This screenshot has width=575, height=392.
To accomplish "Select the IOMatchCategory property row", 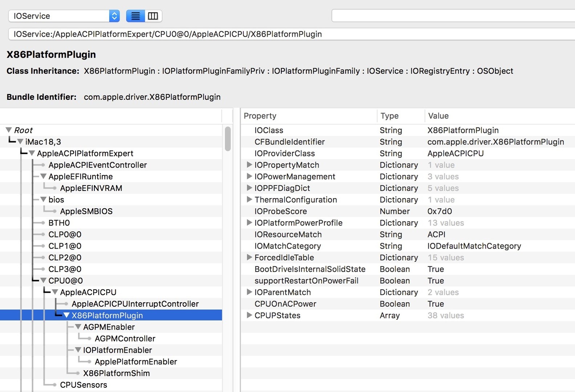I will click(x=408, y=246).
